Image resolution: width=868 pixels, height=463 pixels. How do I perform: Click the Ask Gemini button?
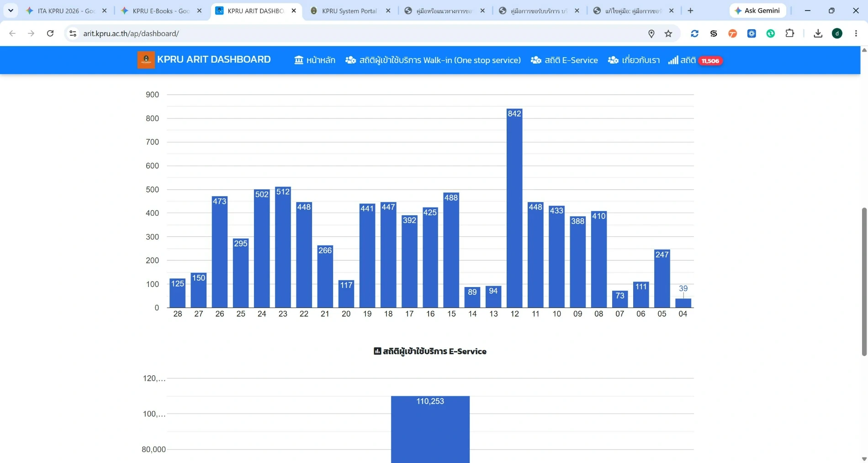coord(757,11)
